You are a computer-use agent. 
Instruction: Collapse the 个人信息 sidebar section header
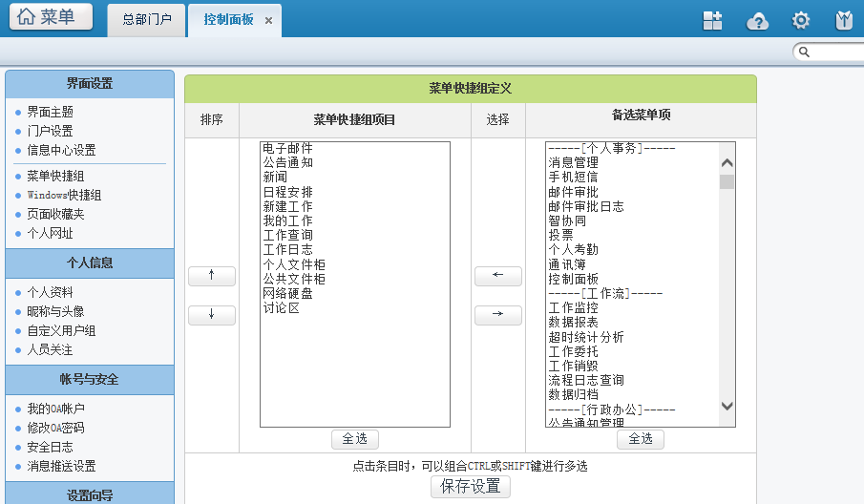point(90,262)
